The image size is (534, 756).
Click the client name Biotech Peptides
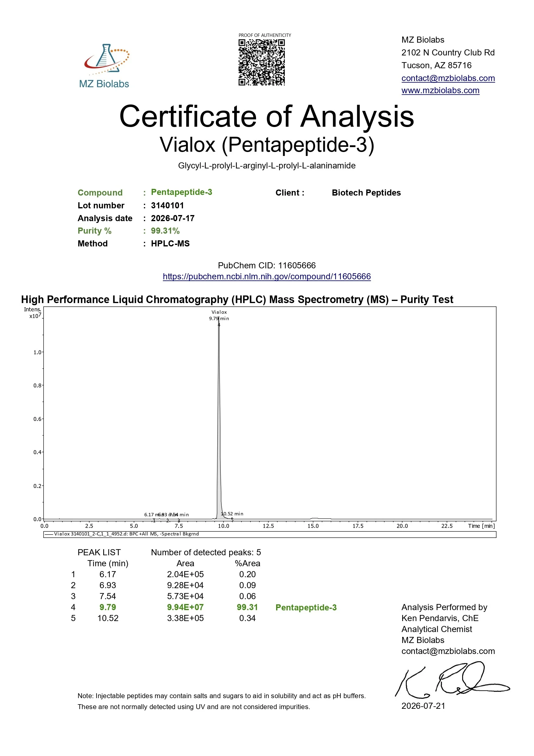click(366, 193)
